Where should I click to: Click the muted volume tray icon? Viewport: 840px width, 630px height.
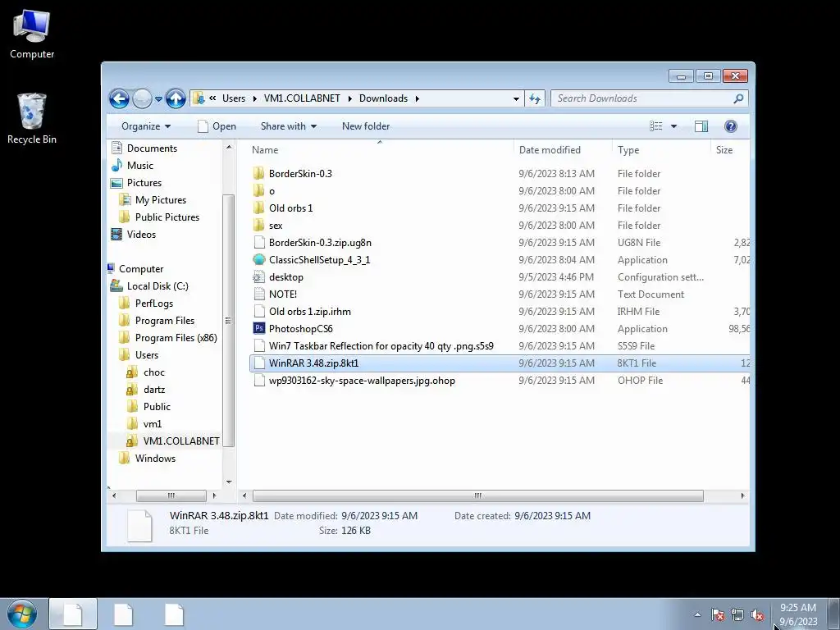(x=757, y=614)
